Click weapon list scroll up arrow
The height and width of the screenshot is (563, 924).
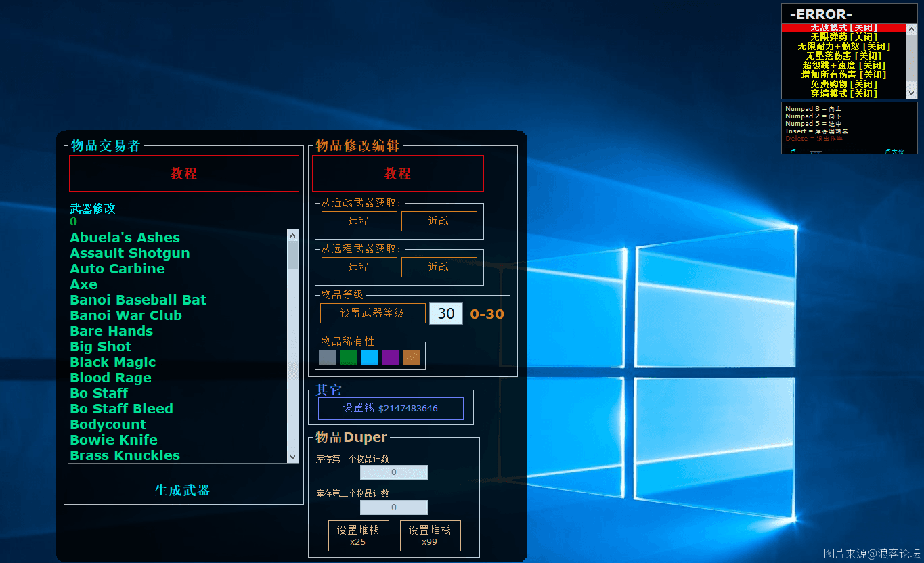293,235
